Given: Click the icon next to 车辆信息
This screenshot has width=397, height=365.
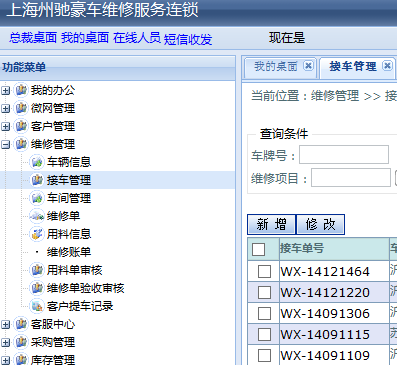Looking at the screenshot, I should coord(37,162).
